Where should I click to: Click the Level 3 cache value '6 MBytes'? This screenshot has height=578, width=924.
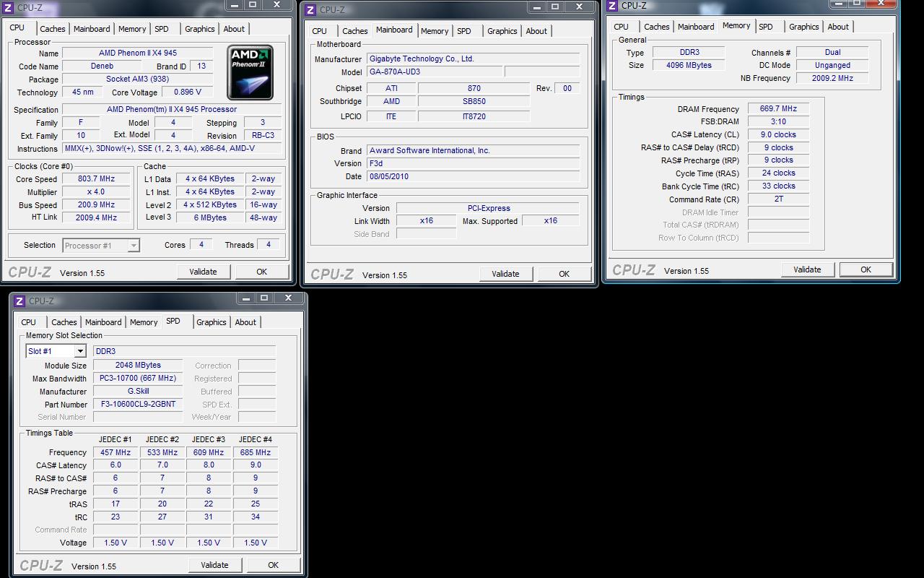[x=210, y=217]
